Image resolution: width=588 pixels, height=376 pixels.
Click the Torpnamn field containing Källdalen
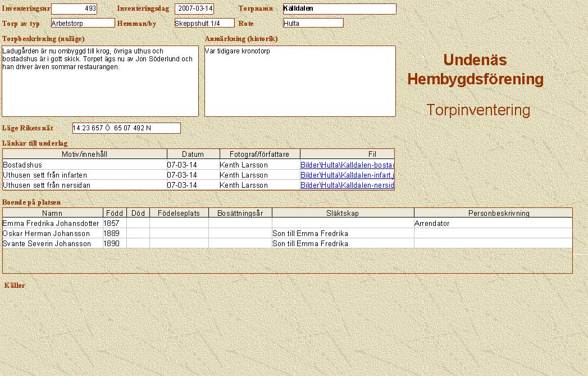pyautogui.click(x=339, y=9)
